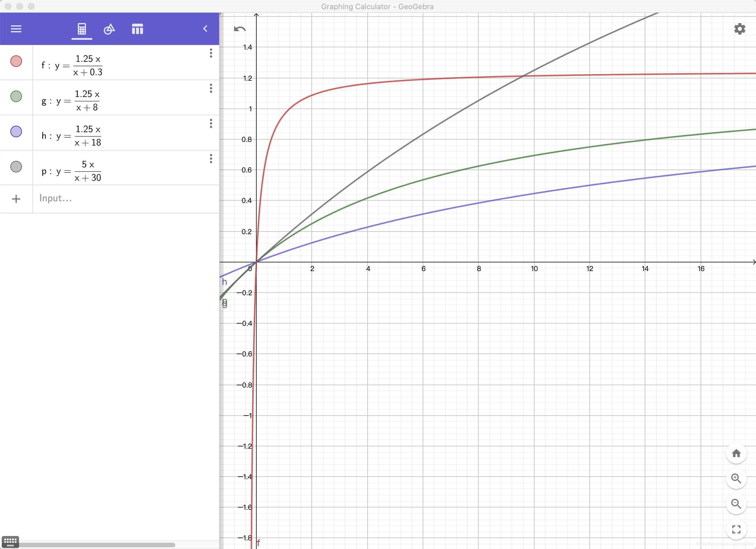
Task: Hide the green function g
Action: [16, 96]
